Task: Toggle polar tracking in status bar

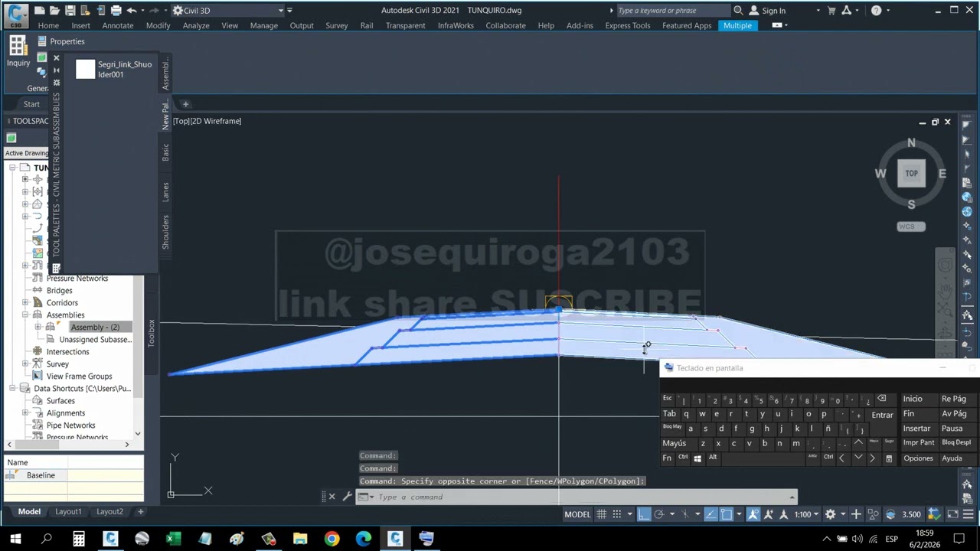Action: pyautogui.click(x=658, y=514)
